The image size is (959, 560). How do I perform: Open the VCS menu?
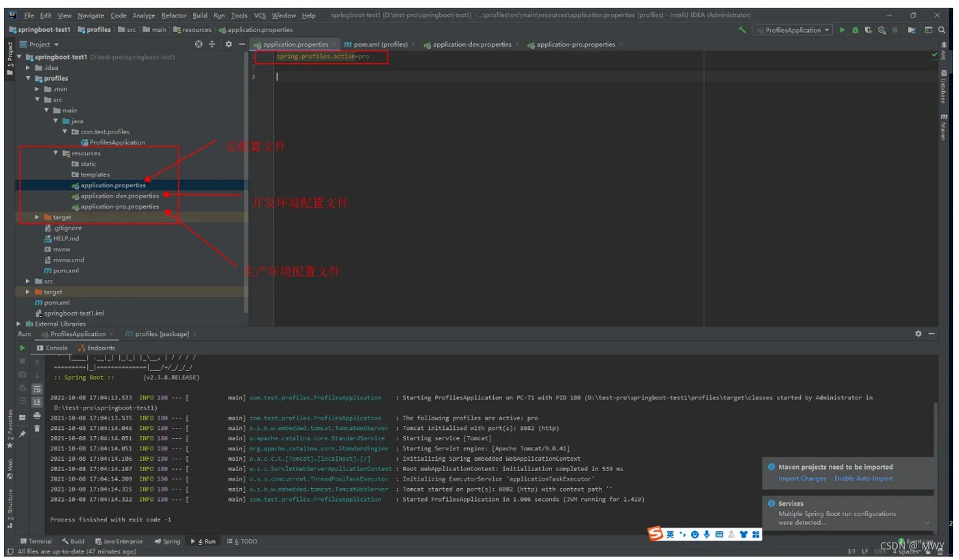coord(260,15)
